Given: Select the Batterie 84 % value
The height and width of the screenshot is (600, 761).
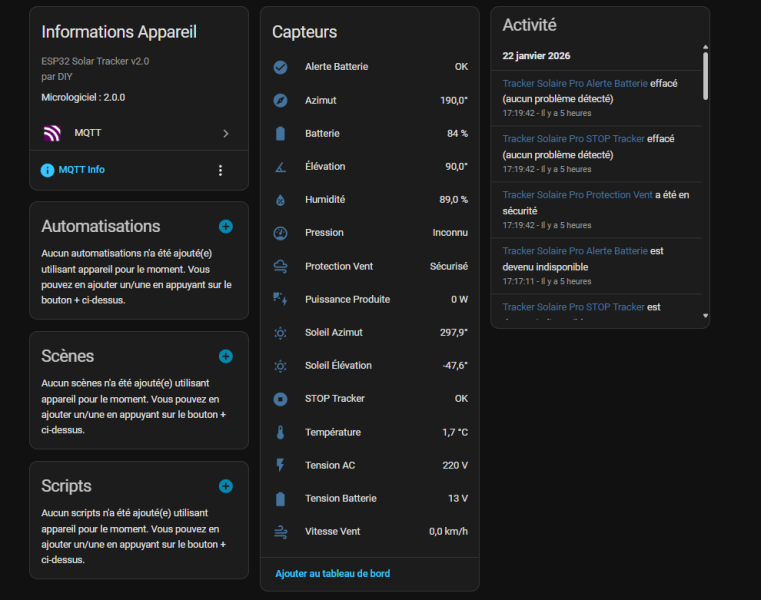Looking at the screenshot, I should click(x=457, y=133).
